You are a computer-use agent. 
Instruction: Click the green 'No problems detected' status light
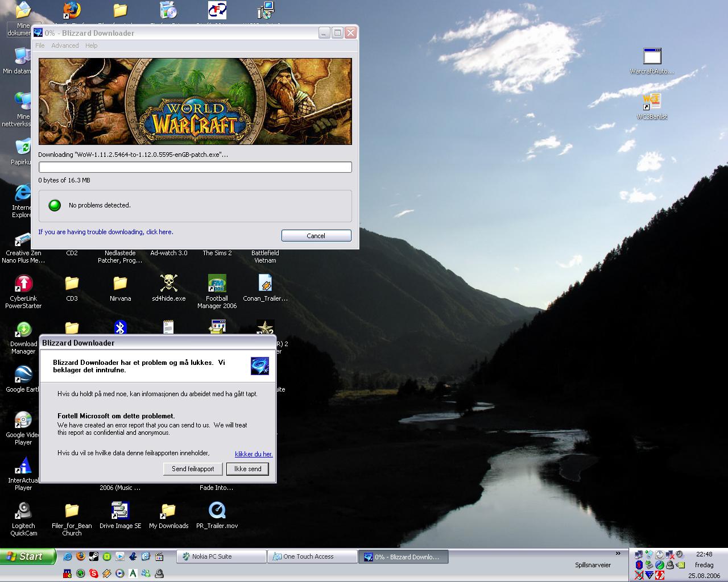[x=55, y=205]
